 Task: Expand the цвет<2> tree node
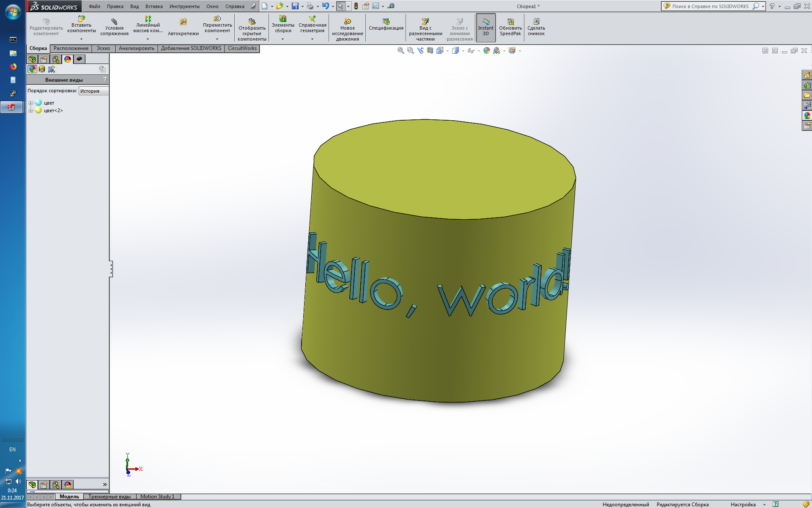[30, 110]
